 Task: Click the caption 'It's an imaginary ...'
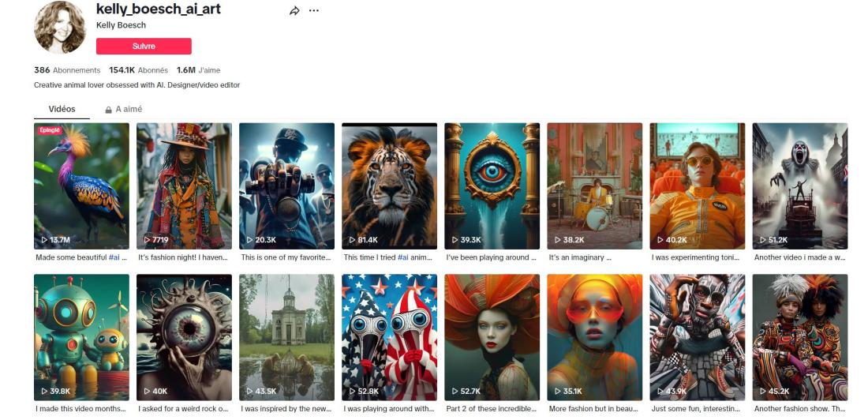coord(580,257)
